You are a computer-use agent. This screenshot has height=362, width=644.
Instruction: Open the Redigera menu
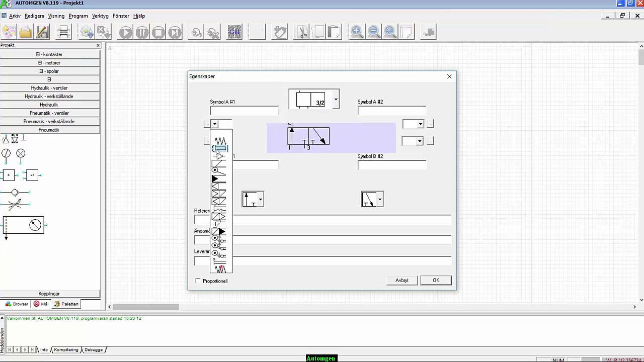[34, 16]
